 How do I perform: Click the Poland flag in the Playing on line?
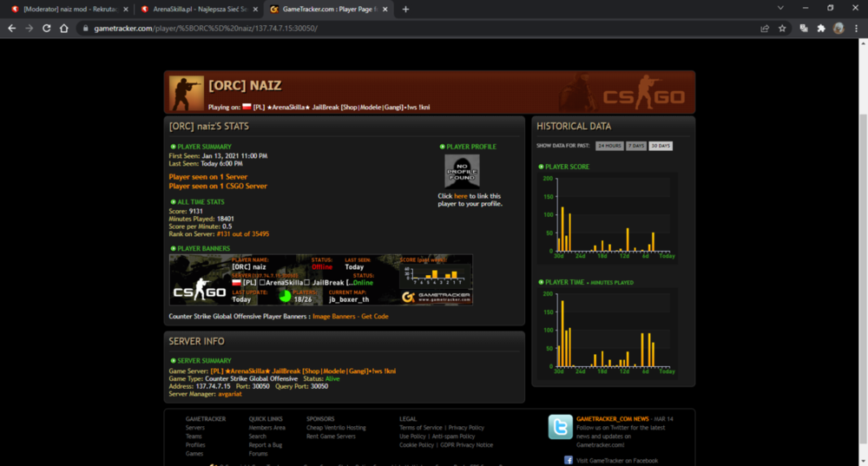click(x=247, y=107)
